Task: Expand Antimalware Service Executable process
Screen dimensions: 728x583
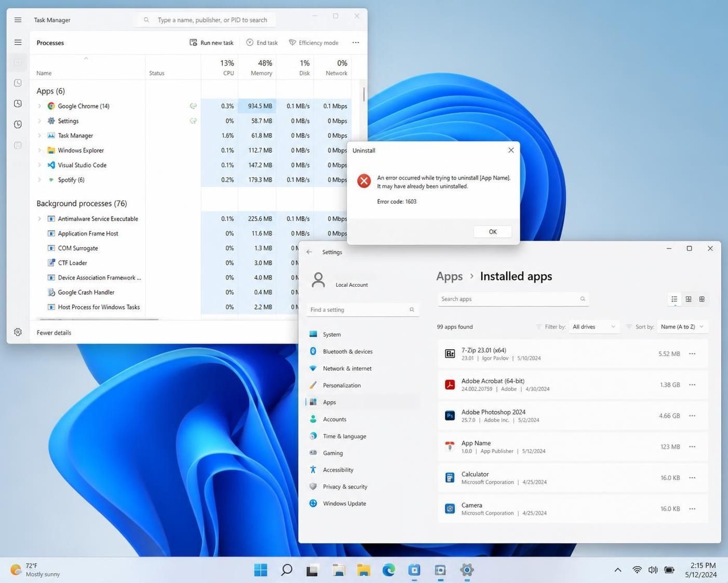Action: click(x=39, y=219)
